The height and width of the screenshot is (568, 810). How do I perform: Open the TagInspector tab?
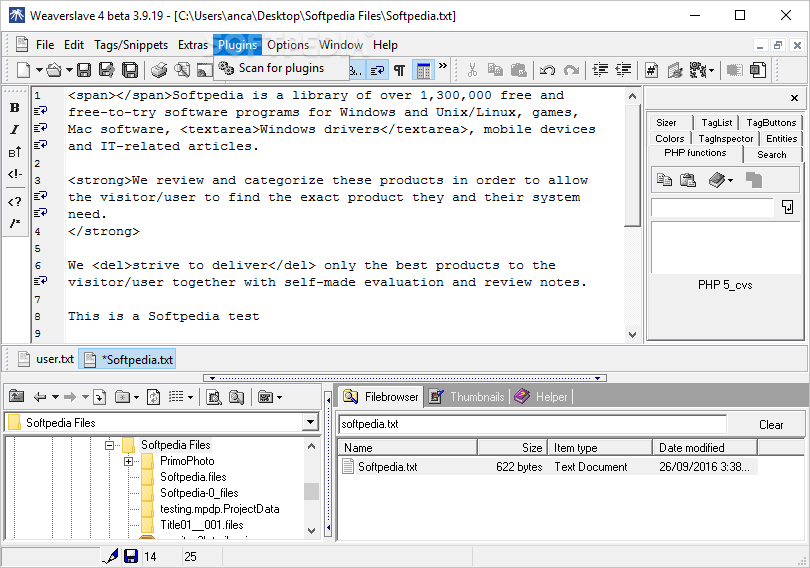(725, 138)
